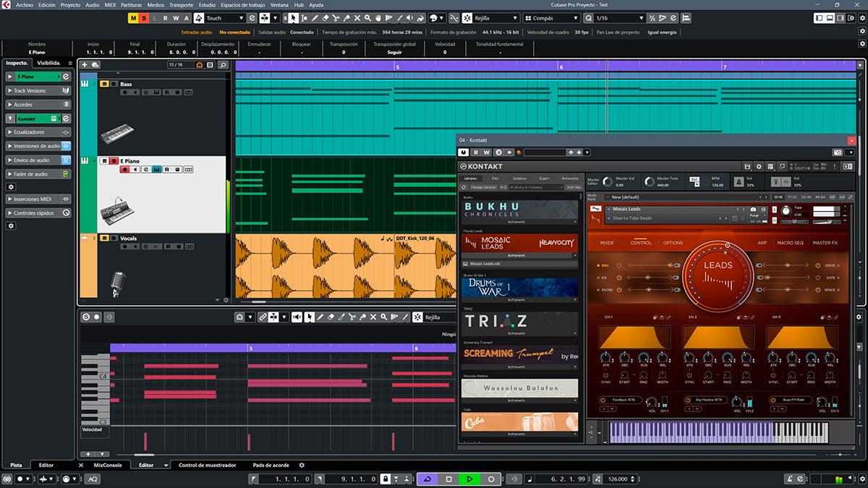Select the Draw pencil tool in top toolbar

click(315, 17)
